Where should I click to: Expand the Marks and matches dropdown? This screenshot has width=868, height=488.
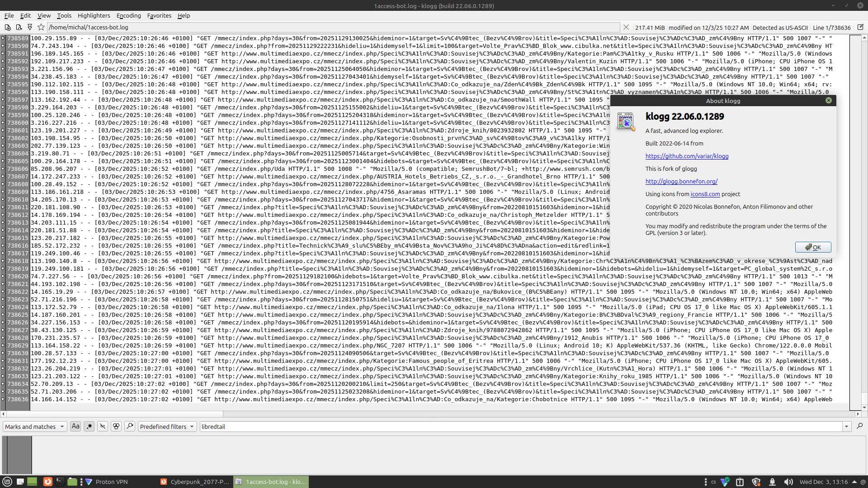(34, 427)
